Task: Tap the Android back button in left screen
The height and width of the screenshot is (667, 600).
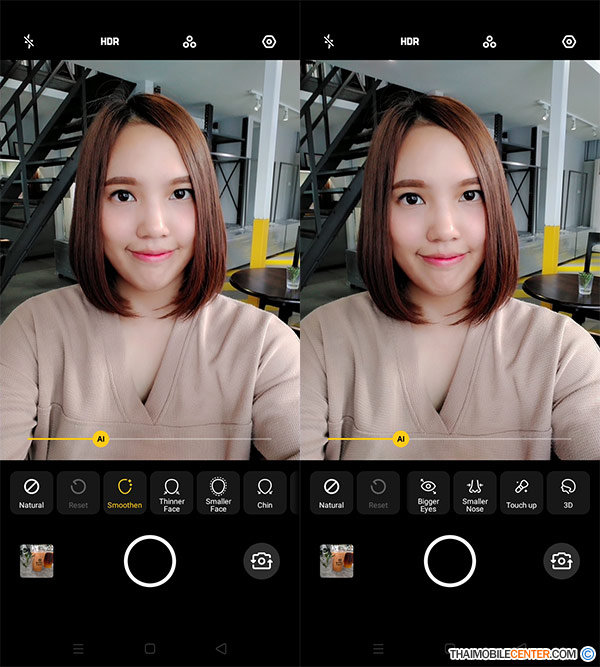Action: (221, 648)
